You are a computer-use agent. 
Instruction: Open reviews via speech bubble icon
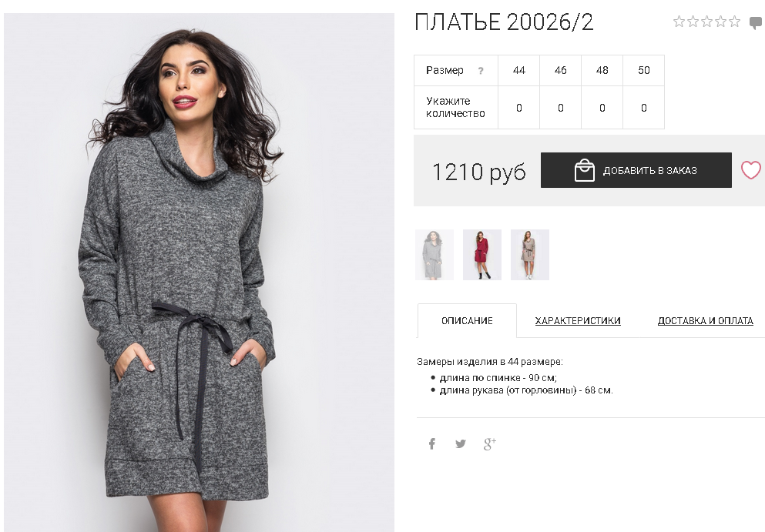coord(756,22)
